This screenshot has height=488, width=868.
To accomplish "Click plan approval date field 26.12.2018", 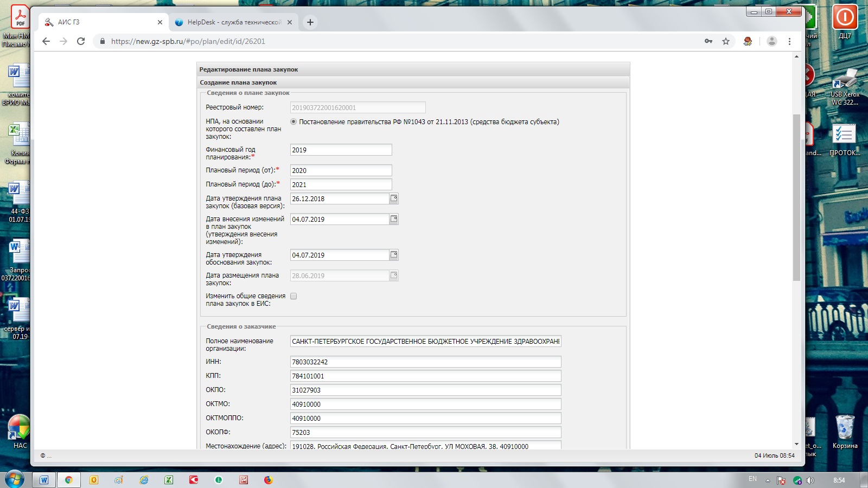I will (x=340, y=198).
